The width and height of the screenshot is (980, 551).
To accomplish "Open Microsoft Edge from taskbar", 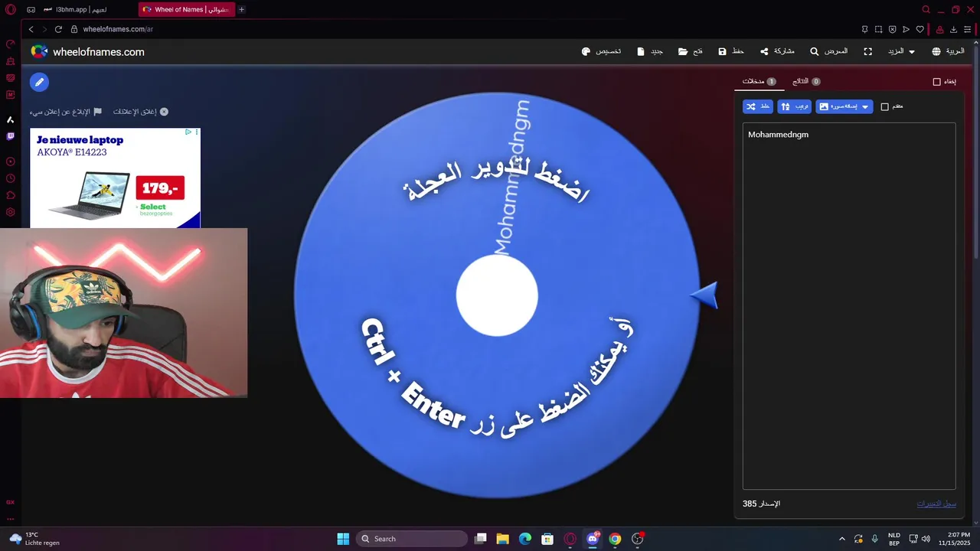I will tap(525, 539).
